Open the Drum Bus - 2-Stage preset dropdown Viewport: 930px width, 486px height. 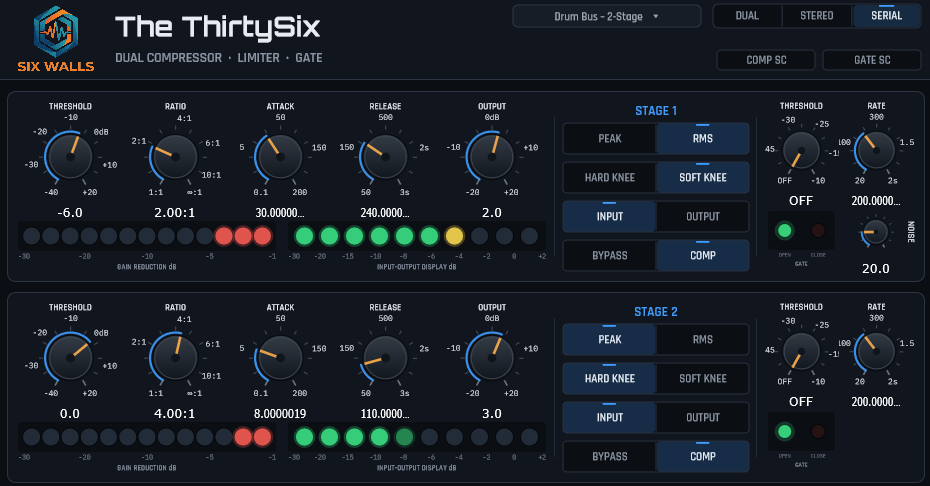pyautogui.click(x=606, y=17)
